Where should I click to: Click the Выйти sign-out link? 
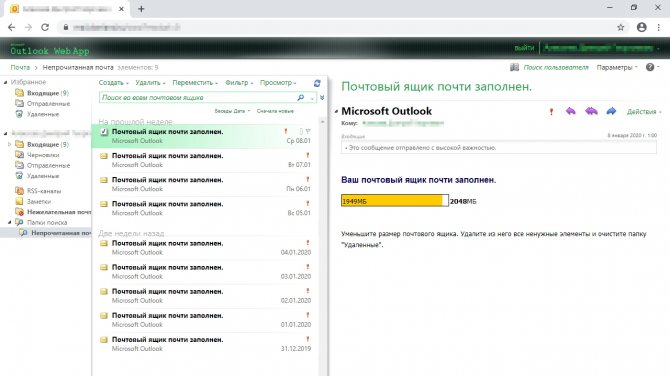[x=524, y=48]
